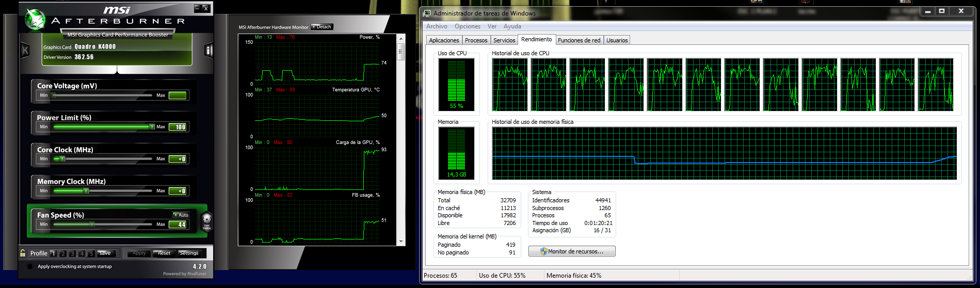Enable Apply overclocking at system startup
The height and width of the screenshot is (288, 980).
click(29, 267)
